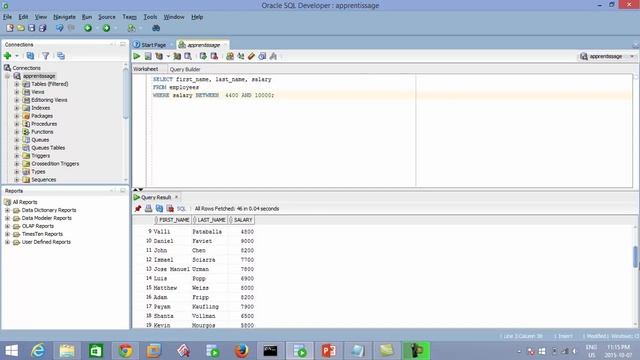Click the SQL Tuning Advisor icon
Viewport: 640px width, 360px height.
click(x=188, y=56)
